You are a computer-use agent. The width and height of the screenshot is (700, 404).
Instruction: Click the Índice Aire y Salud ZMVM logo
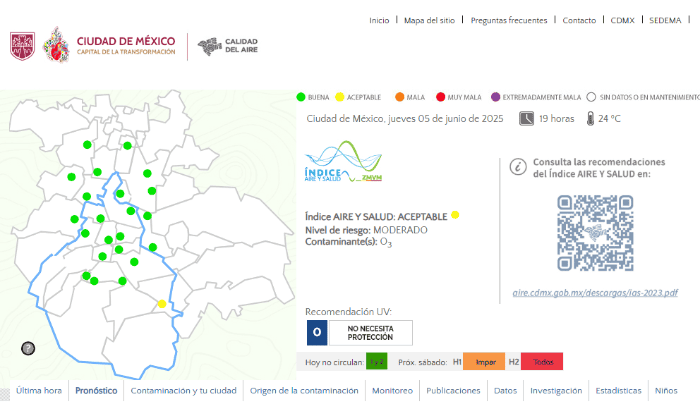point(343,163)
